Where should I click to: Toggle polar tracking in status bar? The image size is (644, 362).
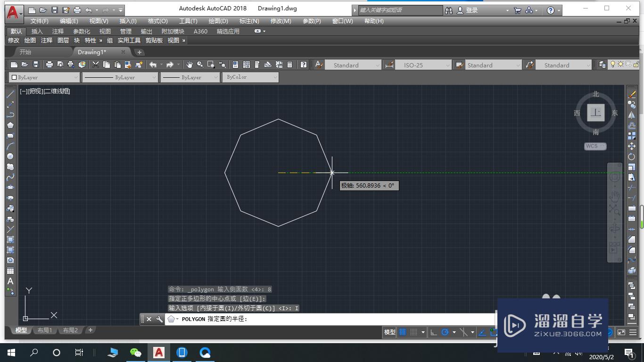445,332
